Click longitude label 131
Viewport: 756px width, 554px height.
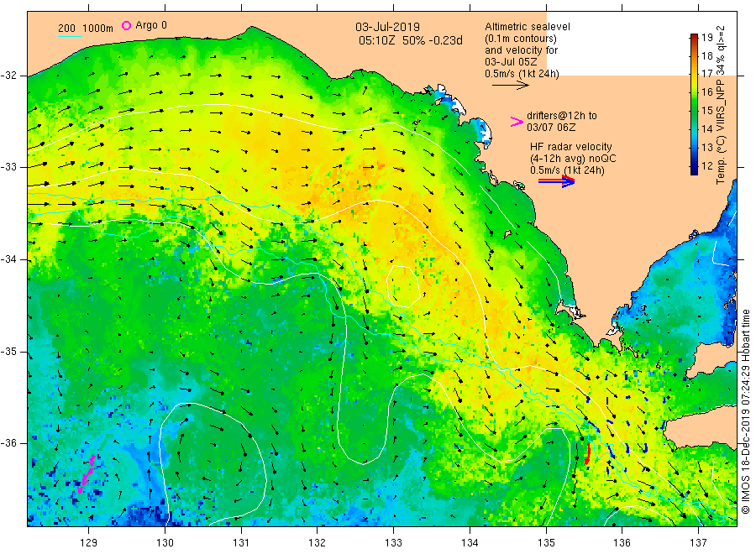[241, 543]
